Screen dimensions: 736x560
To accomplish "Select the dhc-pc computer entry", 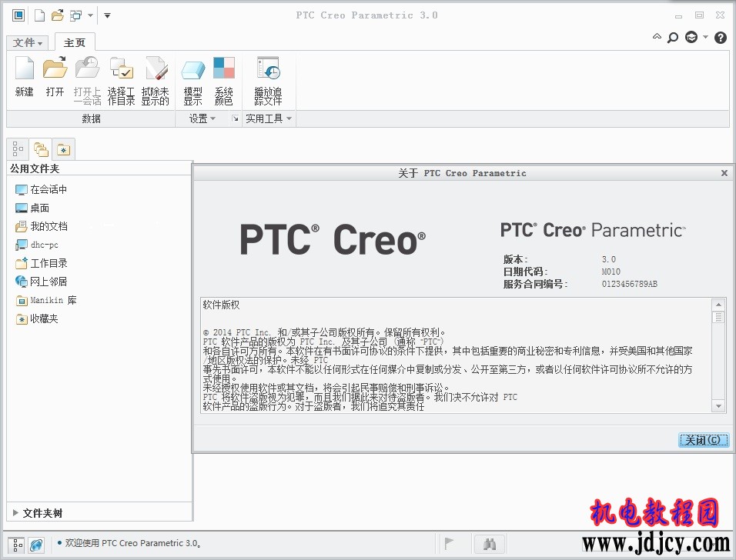I will tap(37, 245).
